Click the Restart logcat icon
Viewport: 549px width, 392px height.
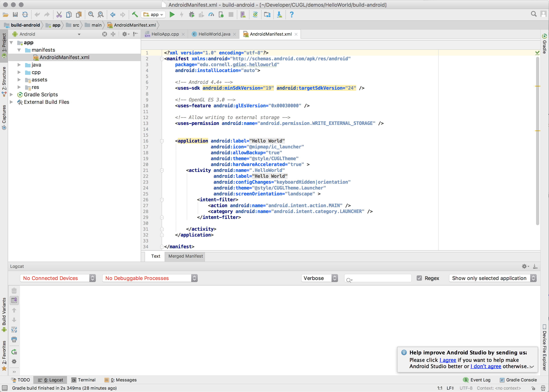pyautogui.click(x=14, y=352)
